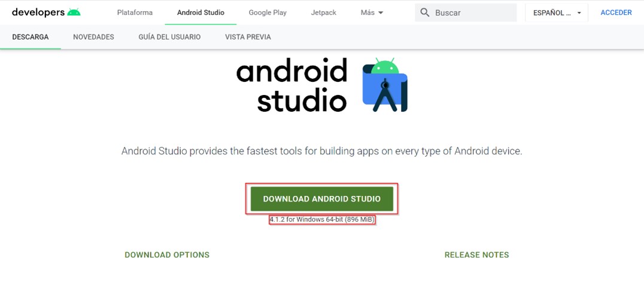Screen dimensions: 644x294
Task: Select the Android Studio top navigation tab
Action: (x=201, y=13)
